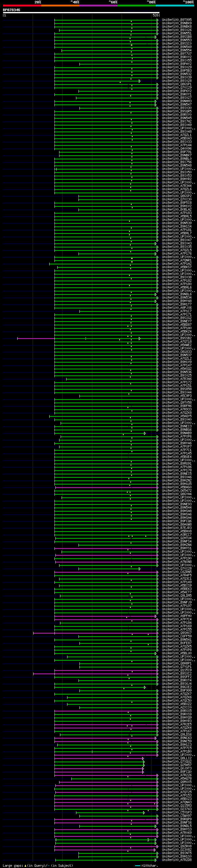The image size is (197, 868).
Task: Choose the UniRef100_Q8GSP1 hit label
Action: tap(177, 84)
